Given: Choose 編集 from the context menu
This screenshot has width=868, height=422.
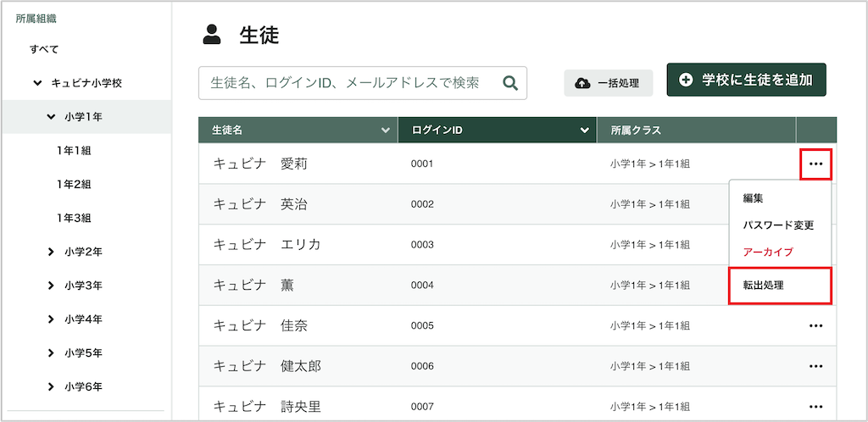Looking at the screenshot, I should [x=754, y=198].
